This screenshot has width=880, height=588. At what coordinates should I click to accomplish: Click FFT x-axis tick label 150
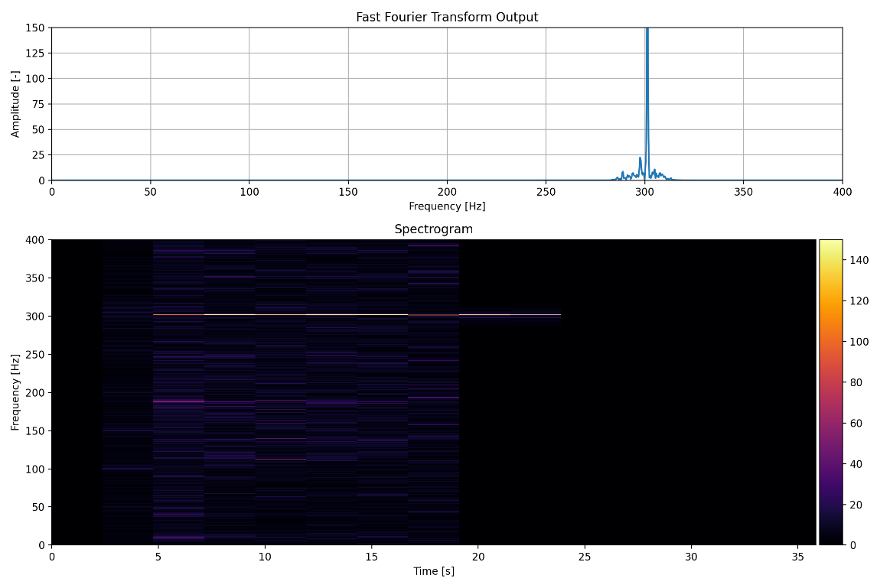348,192
